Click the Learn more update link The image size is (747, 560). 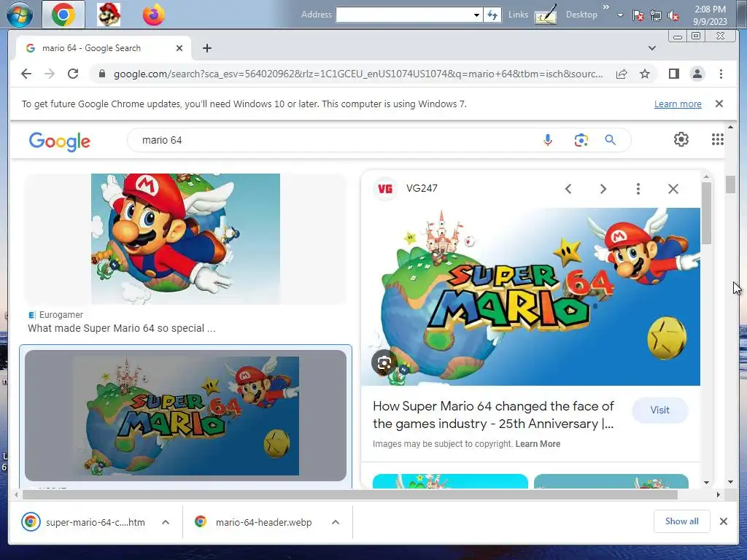tap(678, 104)
